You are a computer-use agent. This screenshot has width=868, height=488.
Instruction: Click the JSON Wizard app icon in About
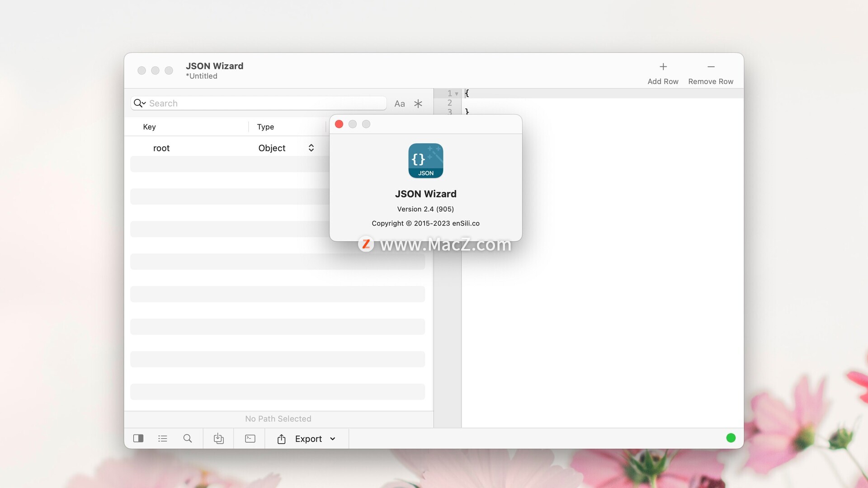pyautogui.click(x=426, y=161)
